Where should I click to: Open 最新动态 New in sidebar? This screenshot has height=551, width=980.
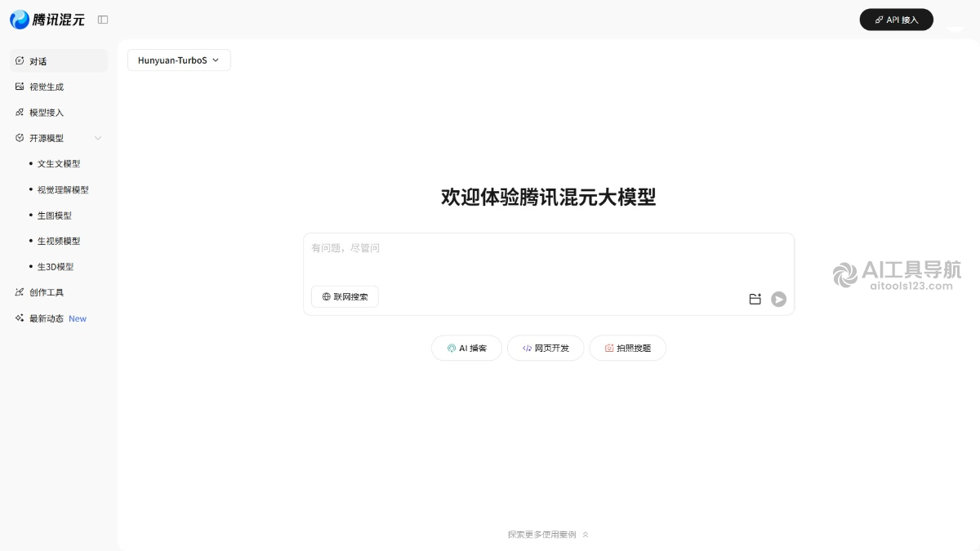coord(59,318)
